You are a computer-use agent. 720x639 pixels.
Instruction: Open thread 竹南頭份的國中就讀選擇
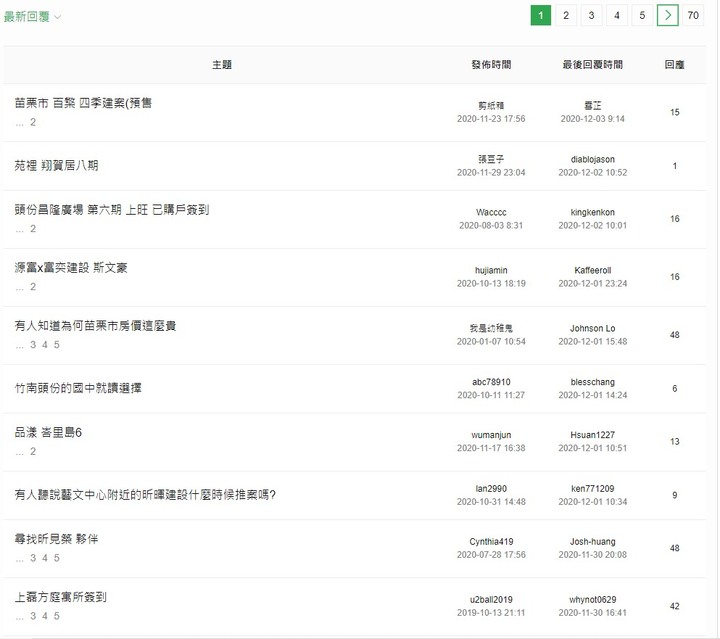coord(78,388)
